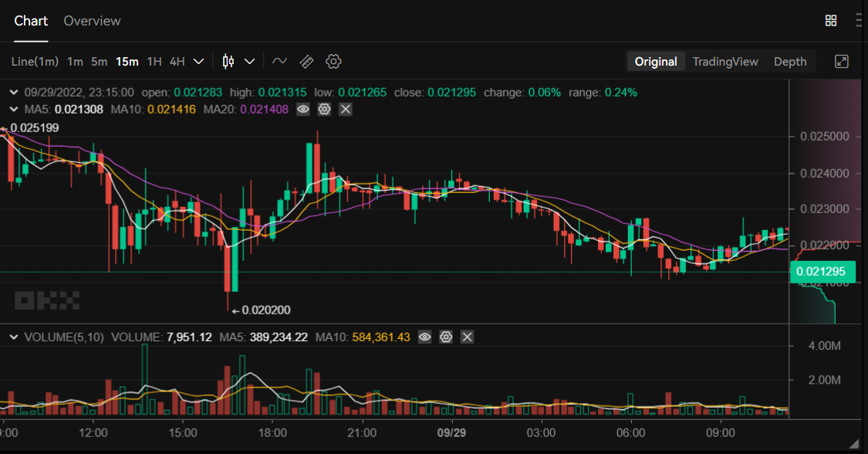Open chart settings gear in toolbar

click(x=333, y=62)
